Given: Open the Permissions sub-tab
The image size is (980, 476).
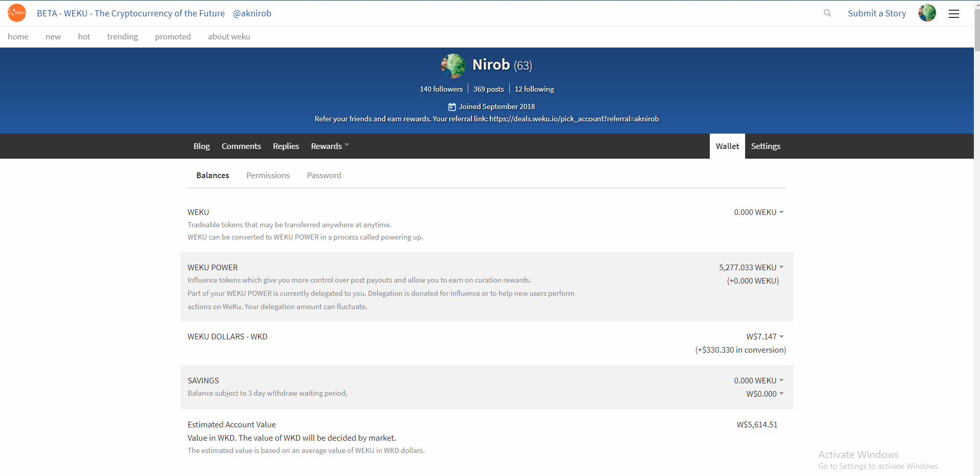Looking at the screenshot, I should point(268,175).
